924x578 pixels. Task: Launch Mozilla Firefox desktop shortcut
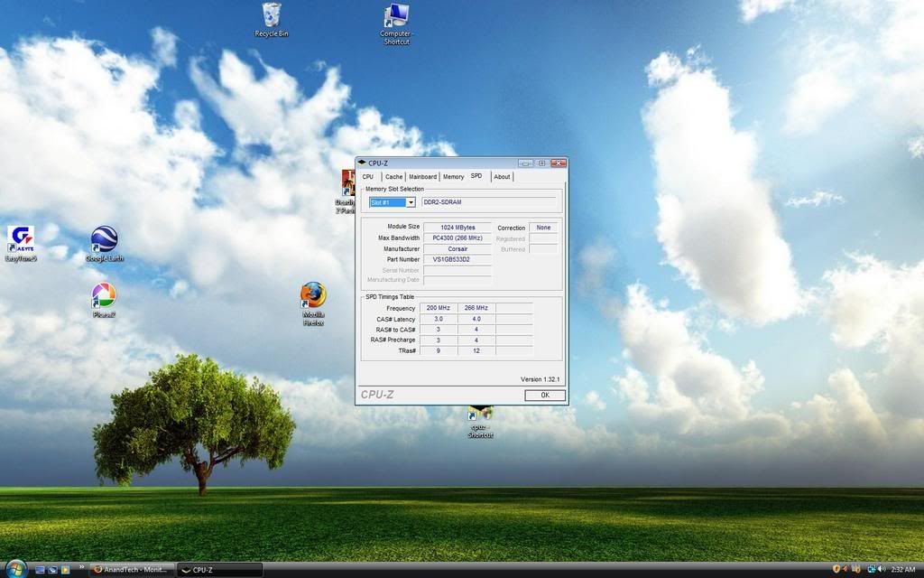313,303
